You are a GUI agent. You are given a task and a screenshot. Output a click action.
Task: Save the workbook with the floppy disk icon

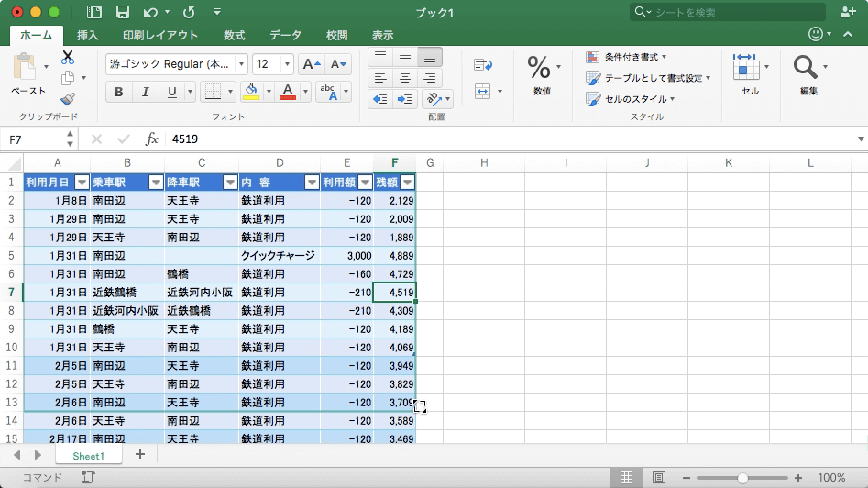[x=122, y=12]
